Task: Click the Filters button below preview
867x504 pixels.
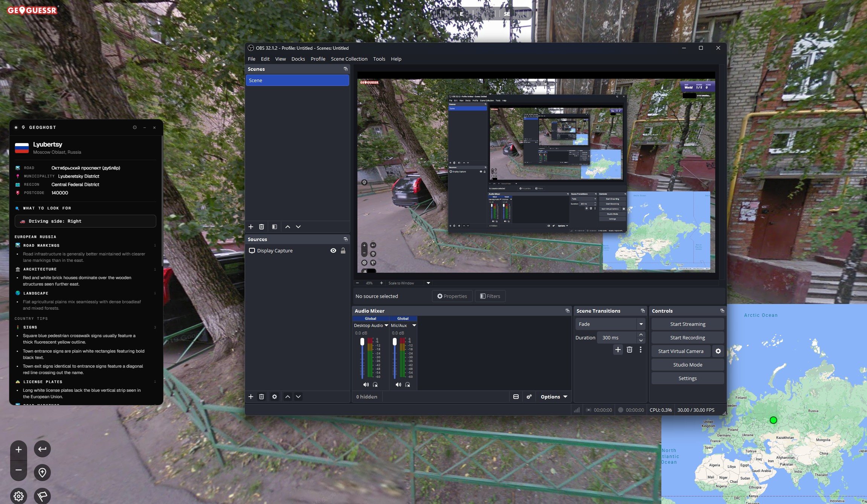Action: (x=490, y=296)
